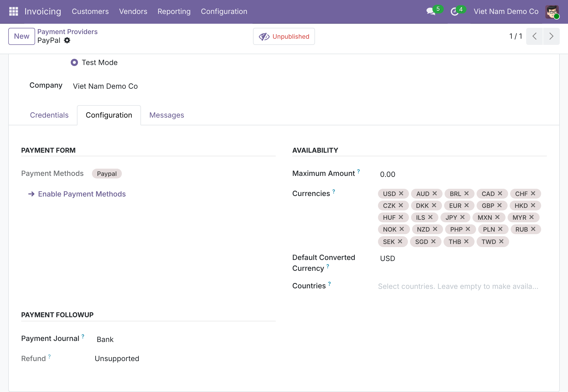Click the New button

[x=22, y=36]
